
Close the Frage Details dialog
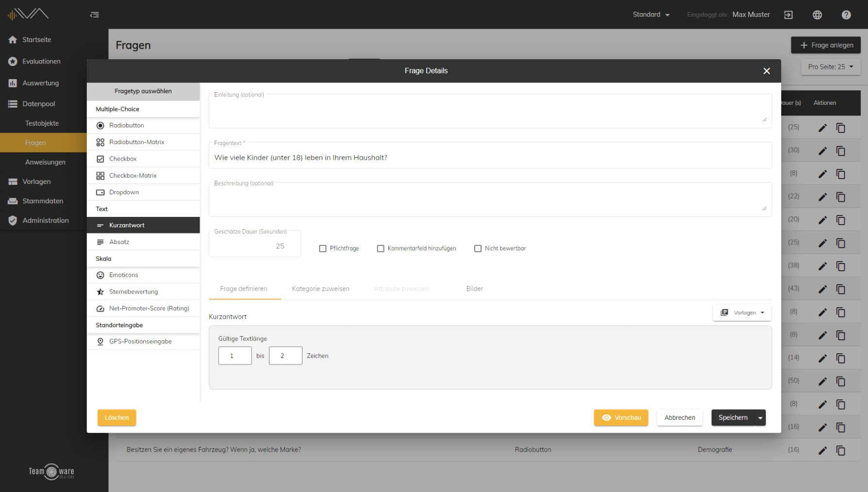click(767, 71)
